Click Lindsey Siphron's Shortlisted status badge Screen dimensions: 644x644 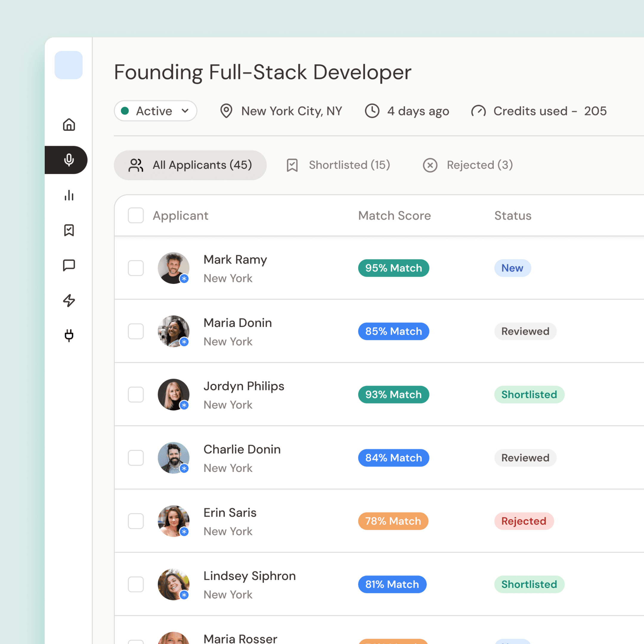pos(529,584)
